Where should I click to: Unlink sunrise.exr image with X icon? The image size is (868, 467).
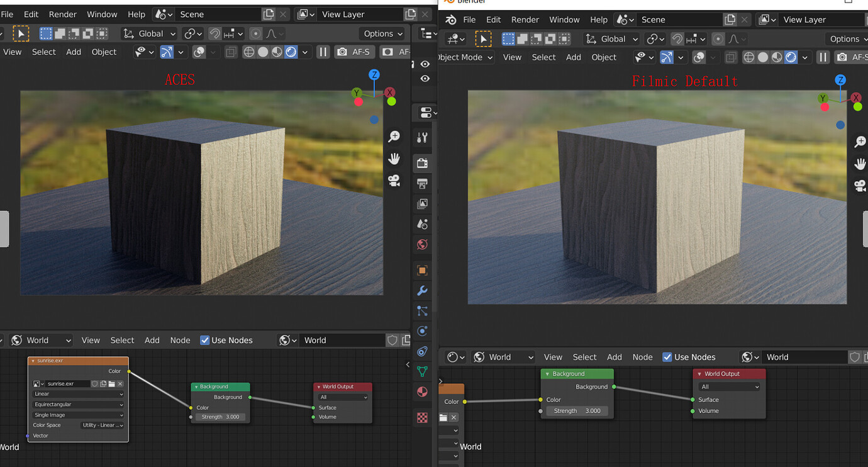[120, 383]
